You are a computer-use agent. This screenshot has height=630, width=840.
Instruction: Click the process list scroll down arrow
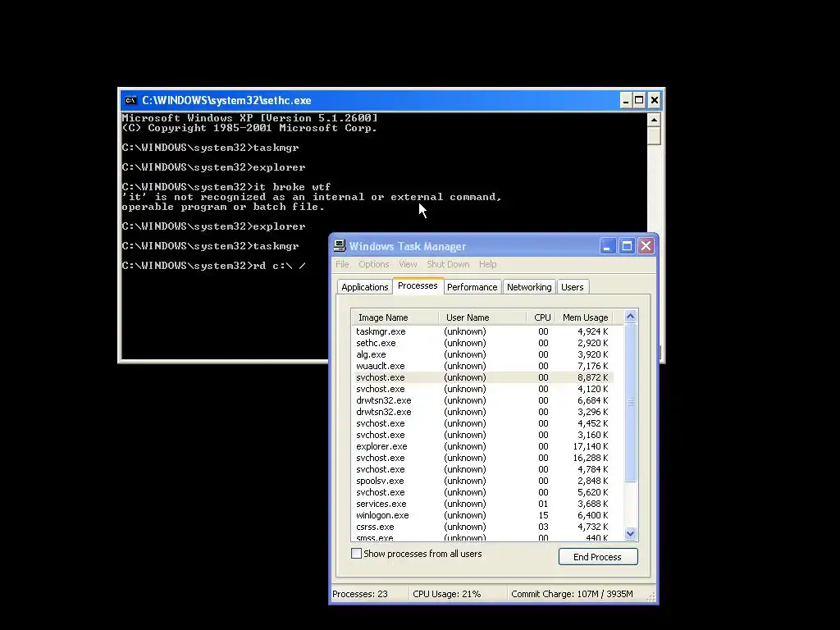coord(631,533)
